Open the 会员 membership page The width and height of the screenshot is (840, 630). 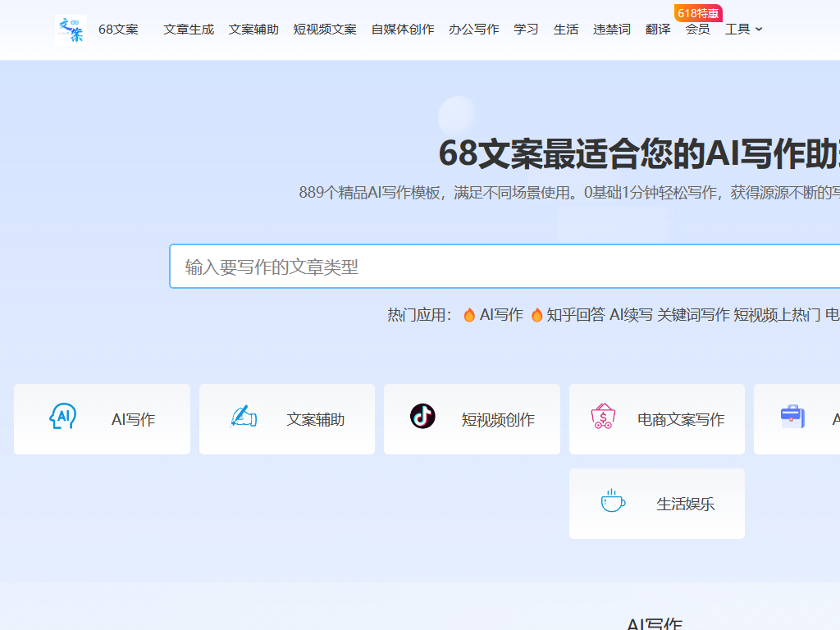697,30
